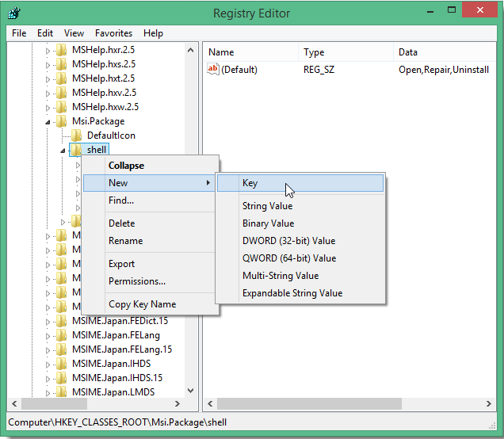504x439 pixels.
Task: Open the Help menu
Action: 153,33
